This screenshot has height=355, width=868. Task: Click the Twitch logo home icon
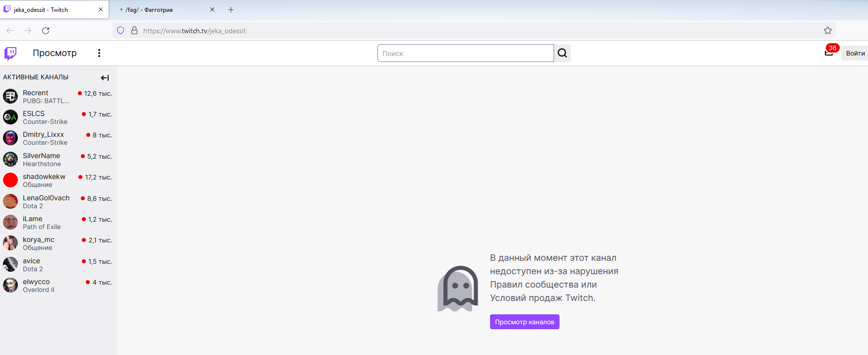(10, 53)
